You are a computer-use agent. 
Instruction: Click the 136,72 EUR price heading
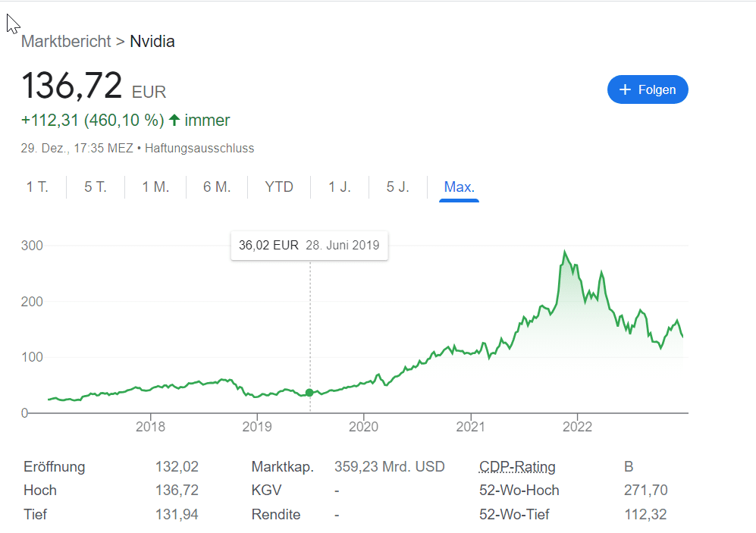94,86
